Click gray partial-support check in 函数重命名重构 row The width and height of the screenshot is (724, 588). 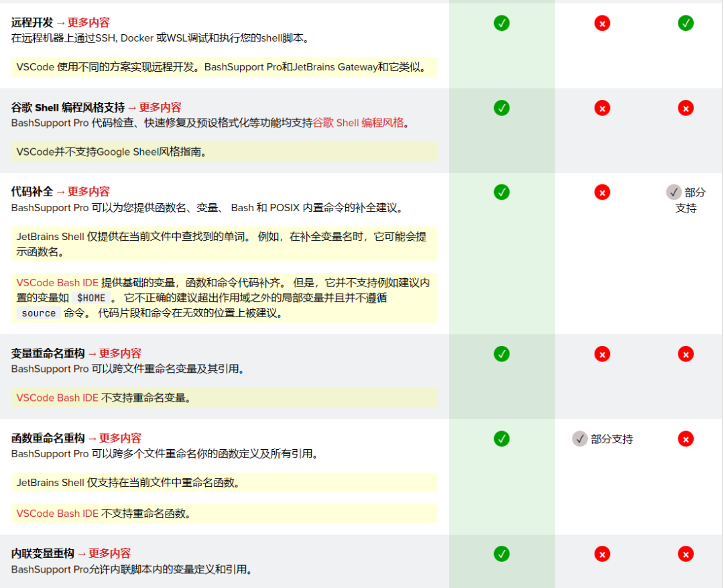579,438
